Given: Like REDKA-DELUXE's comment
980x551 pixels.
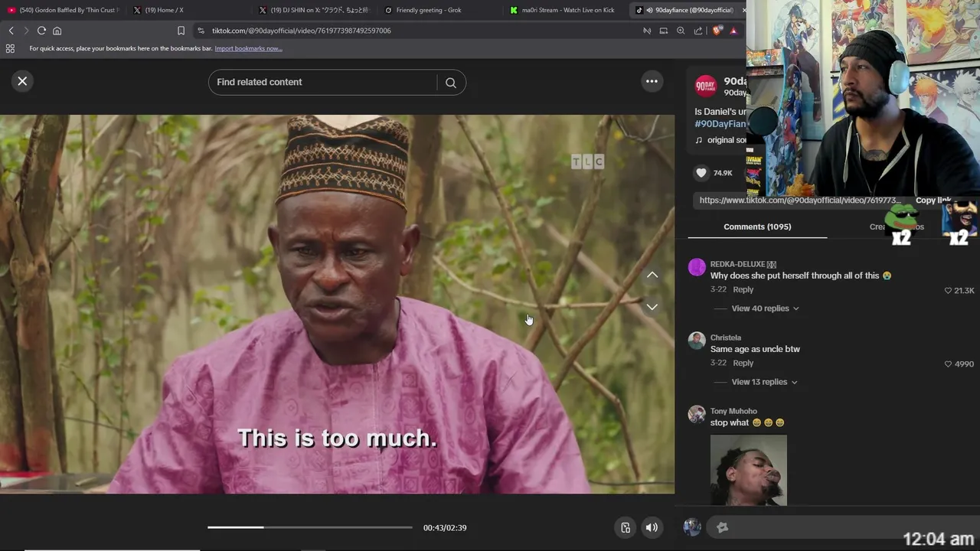Looking at the screenshot, I should [948, 291].
